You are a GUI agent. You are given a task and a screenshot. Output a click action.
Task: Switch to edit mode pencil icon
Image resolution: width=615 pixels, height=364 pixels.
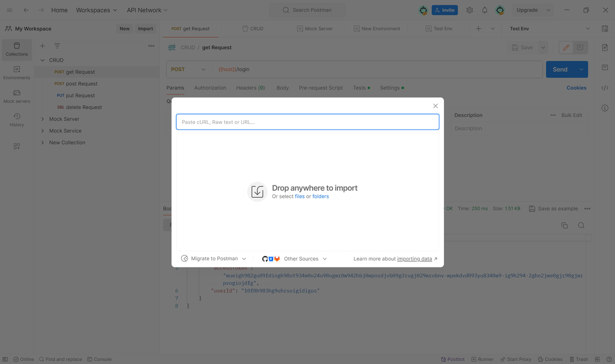click(x=566, y=48)
